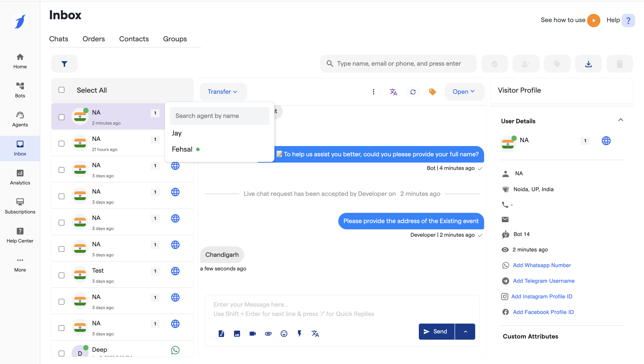Click the download chats icon
This screenshot has height=364, width=644.
(589, 64)
